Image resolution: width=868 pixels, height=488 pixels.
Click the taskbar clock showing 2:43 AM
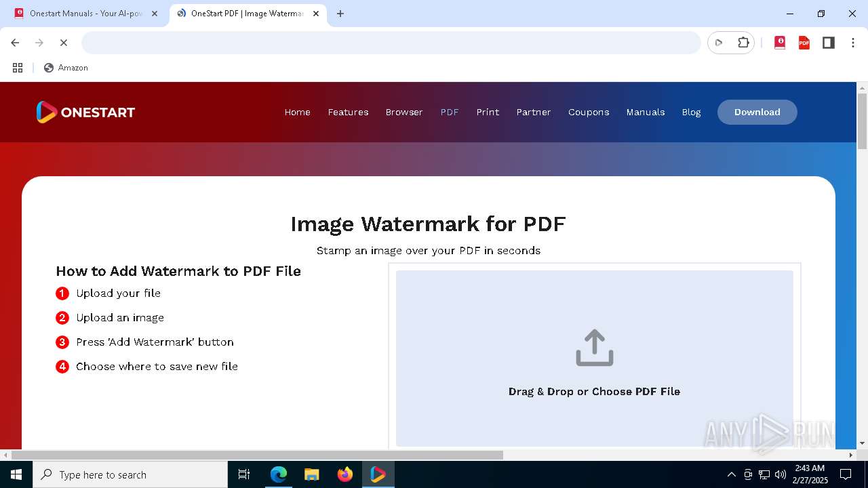pyautogui.click(x=810, y=474)
